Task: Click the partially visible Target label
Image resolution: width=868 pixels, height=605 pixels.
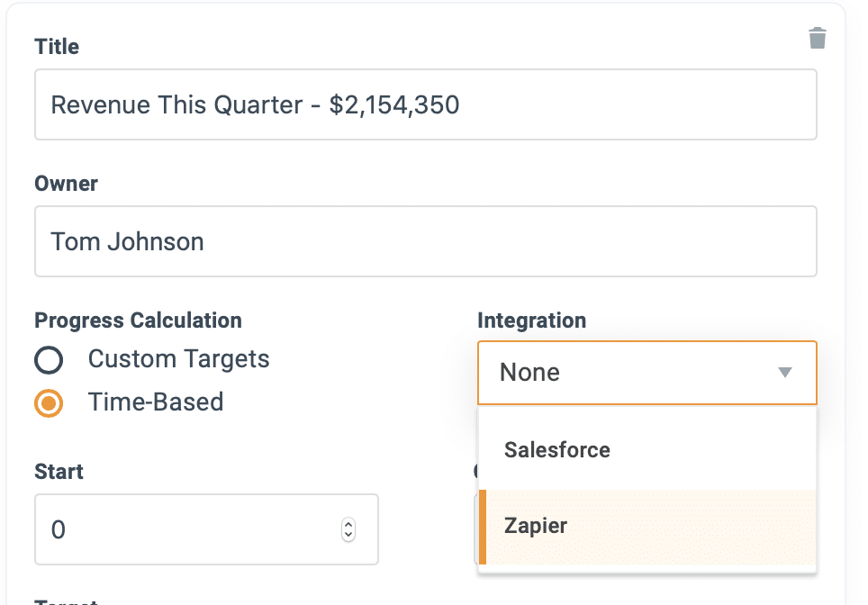Action: click(65, 600)
